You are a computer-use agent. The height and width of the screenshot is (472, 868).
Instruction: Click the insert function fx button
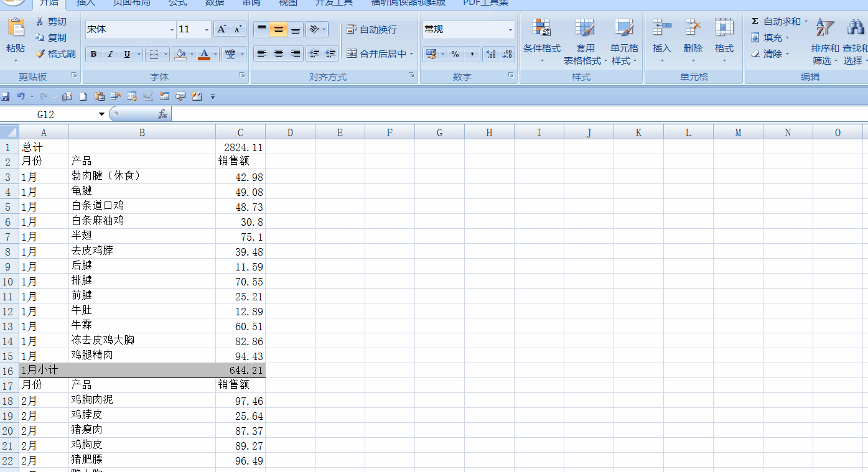tap(162, 114)
